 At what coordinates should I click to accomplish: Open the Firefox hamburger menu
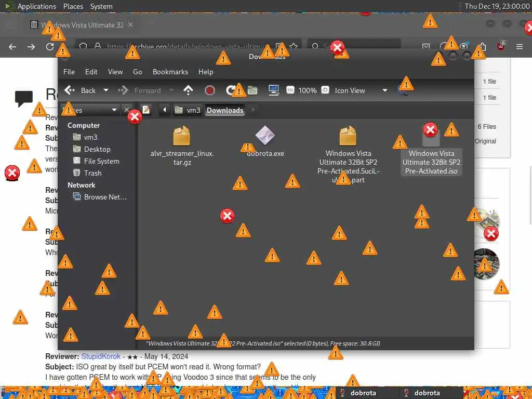point(520,46)
